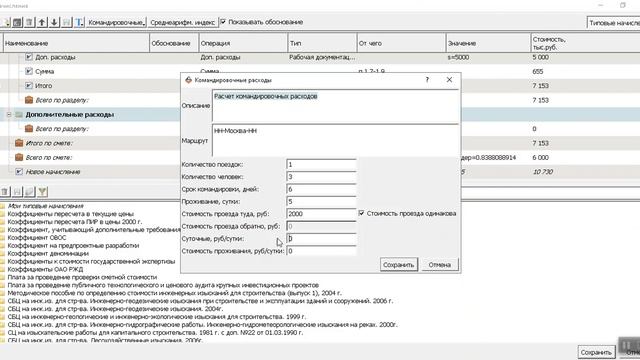Click the calculator toolbar icon
The height and width of the screenshot is (360, 640).
pyautogui.click(x=17, y=22)
